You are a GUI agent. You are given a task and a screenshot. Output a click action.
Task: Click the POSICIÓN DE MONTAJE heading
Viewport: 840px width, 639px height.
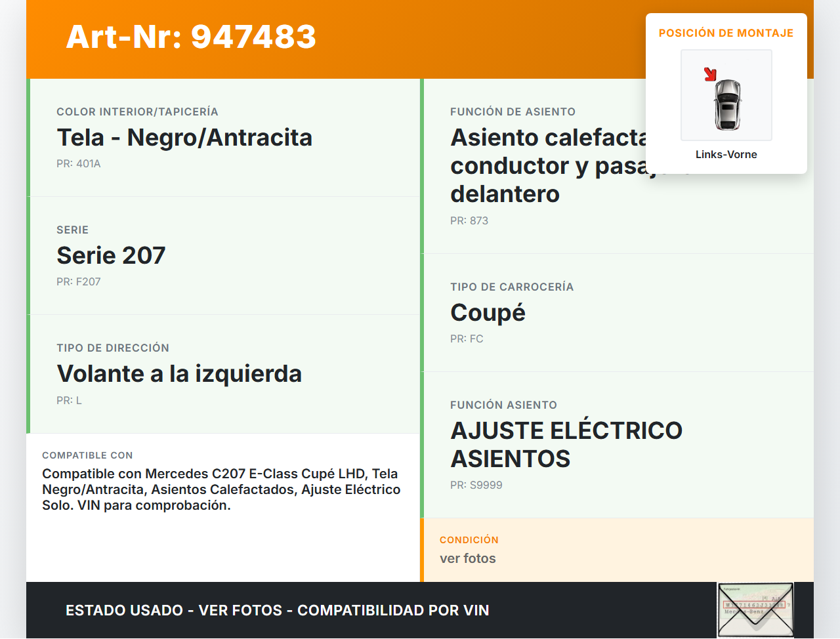[x=726, y=33]
